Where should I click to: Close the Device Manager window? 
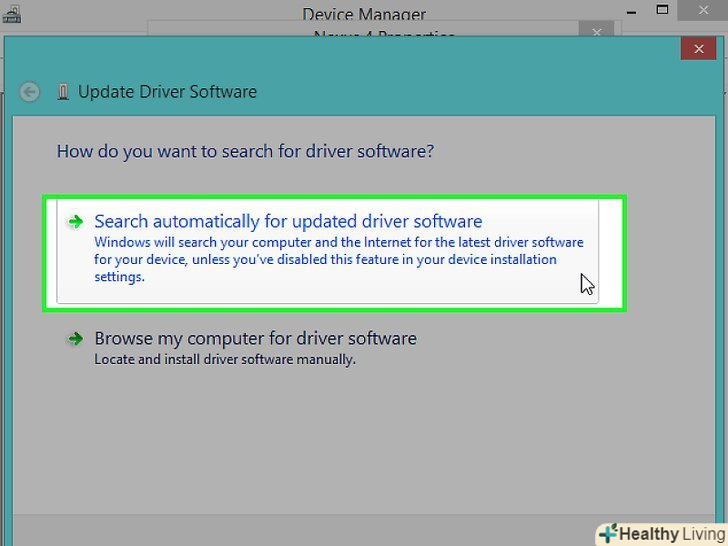point(703,10)
